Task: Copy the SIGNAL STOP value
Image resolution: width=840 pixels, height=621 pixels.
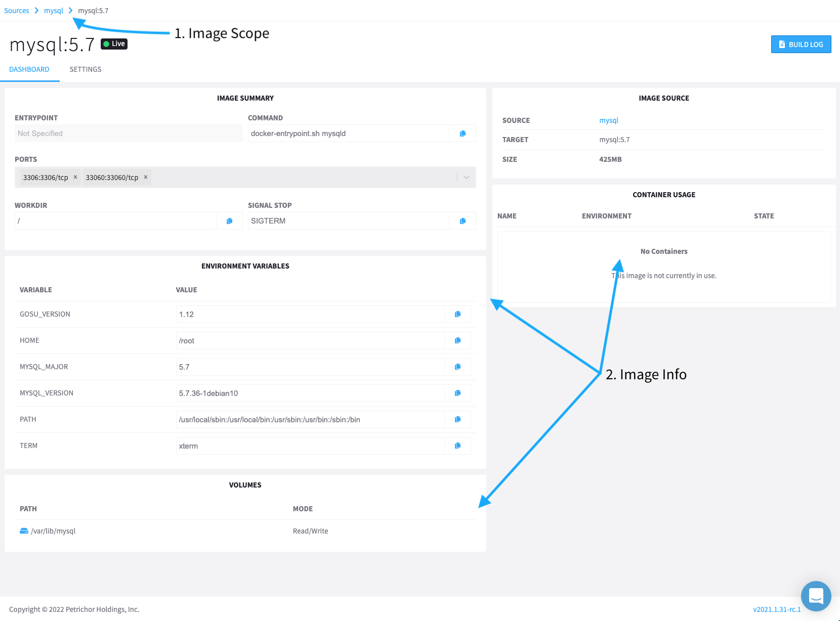Action: [x=463, y=221]
